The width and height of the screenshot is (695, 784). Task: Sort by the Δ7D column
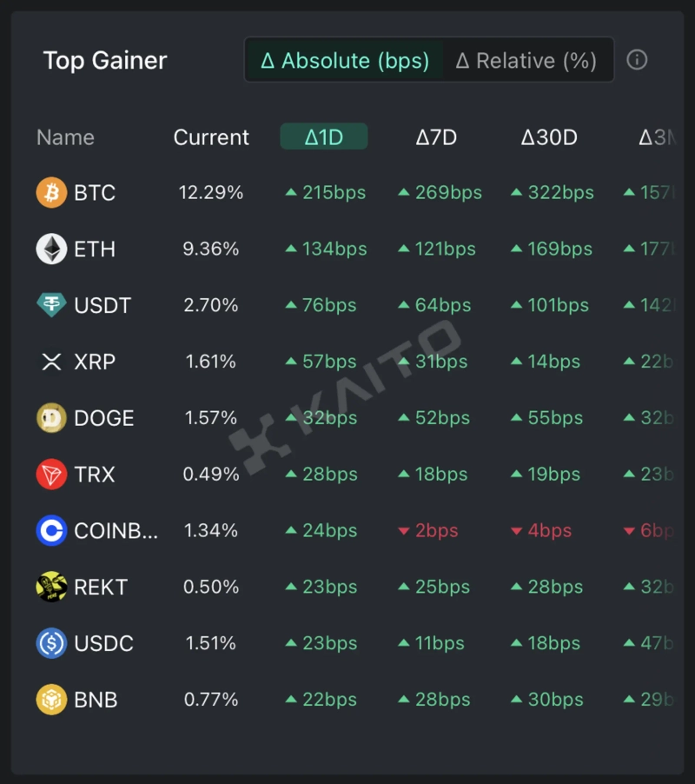(436, 137)
